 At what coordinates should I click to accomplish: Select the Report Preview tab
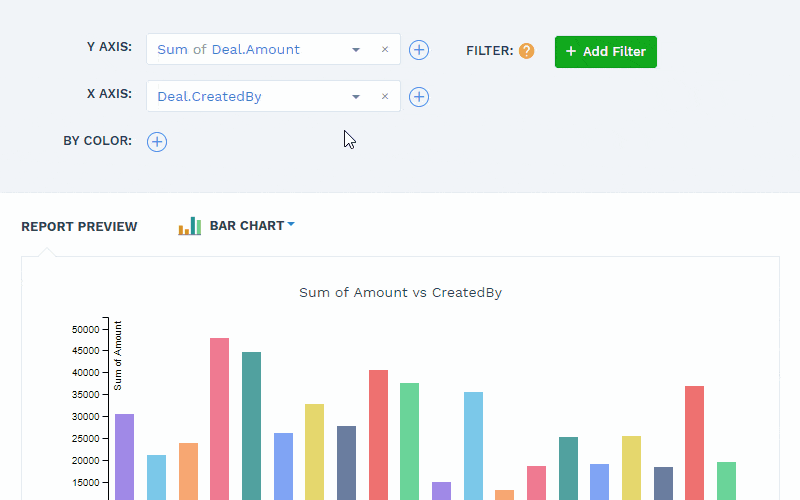pyautogui.click(x=79, y=227)
